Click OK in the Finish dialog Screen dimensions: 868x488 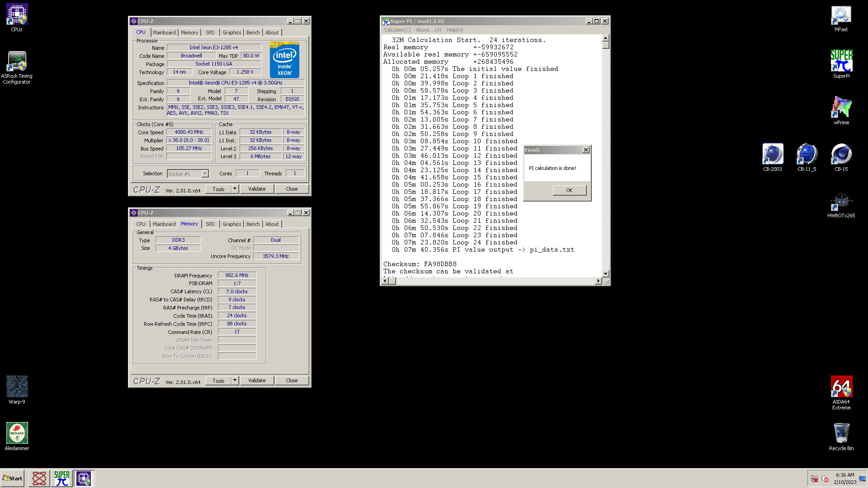click(x=569, y=190)
